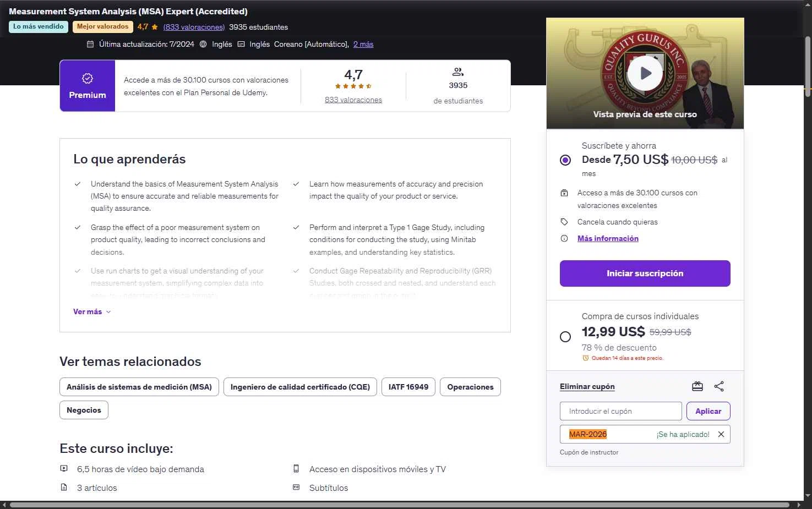Click the gift icon beside Eliminar cupón
Viewport: 812px width, 509px height.
697,386
